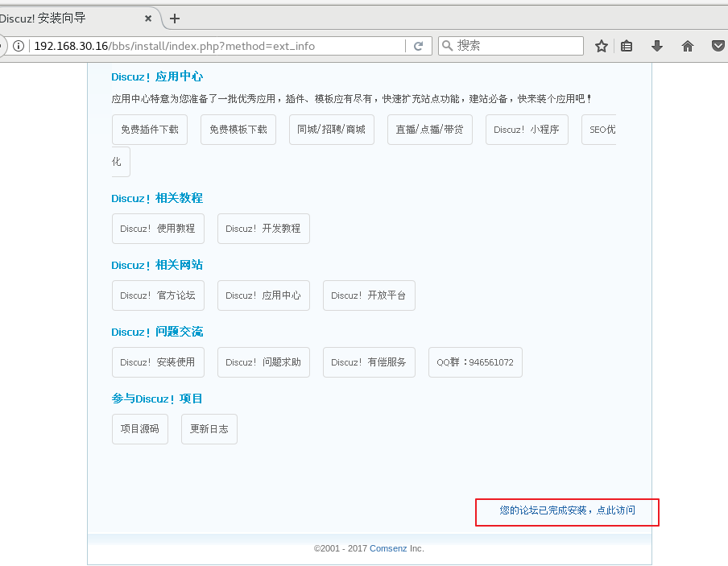
Task: Click the Pocket icon in toolbar
Action: coord(718,46)
